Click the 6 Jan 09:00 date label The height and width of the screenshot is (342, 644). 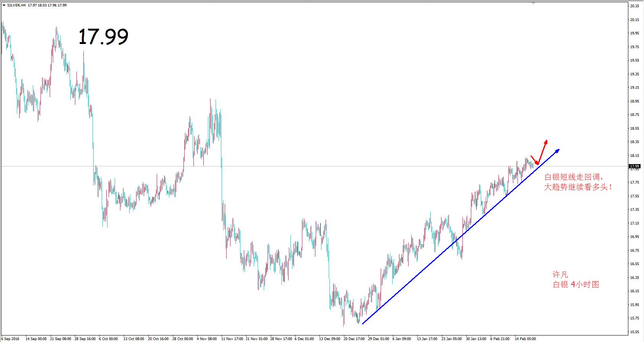click(x=402, y=339)
